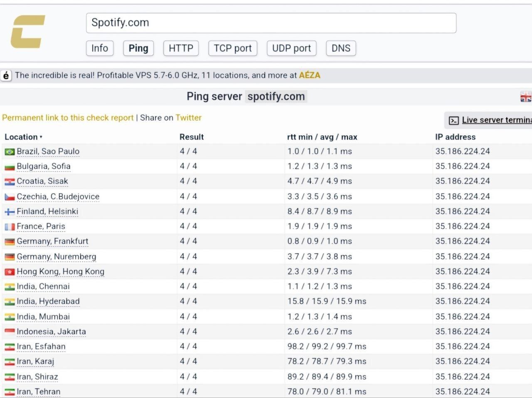The height and width of the screenshot is (398, 532).
Task: Open the Iran, Shiraz location link
Action: pyautogui.click(x=37, y=377)
